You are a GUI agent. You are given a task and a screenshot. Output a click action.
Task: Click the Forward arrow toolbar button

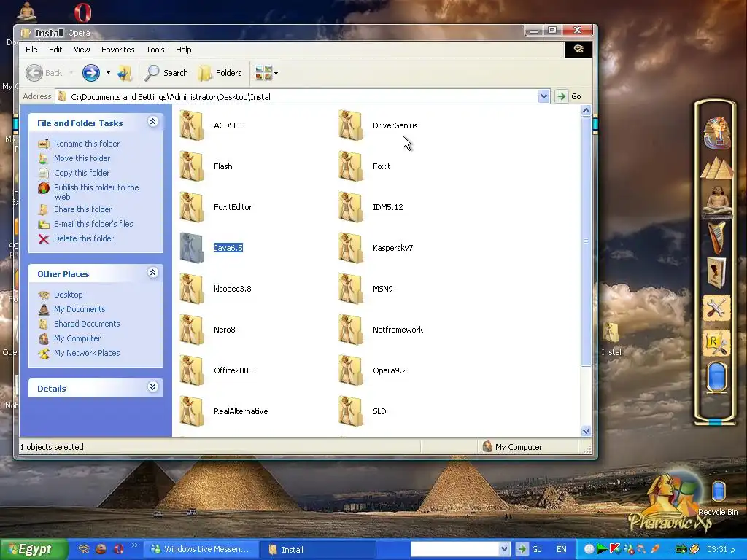click(91, 73)
